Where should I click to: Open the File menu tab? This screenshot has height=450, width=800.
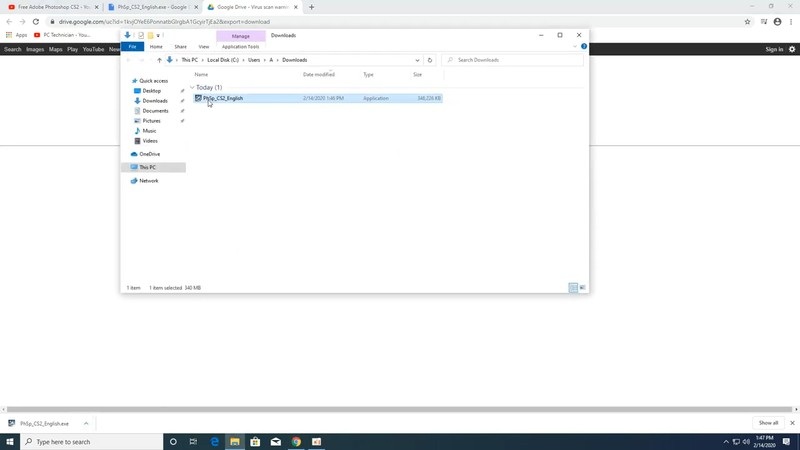click(132, 46)
